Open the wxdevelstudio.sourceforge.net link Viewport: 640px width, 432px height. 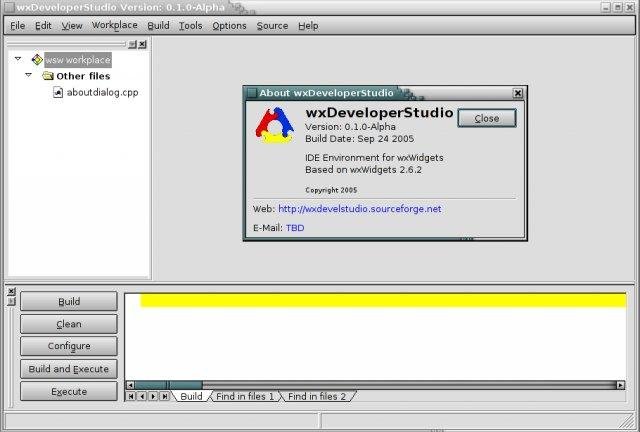pos(360,209)
